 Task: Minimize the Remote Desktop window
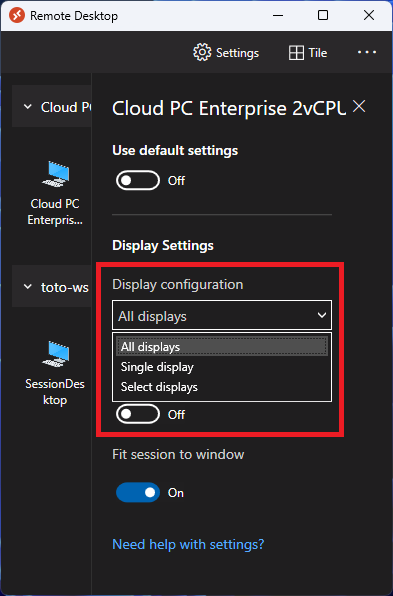[278, 16]
